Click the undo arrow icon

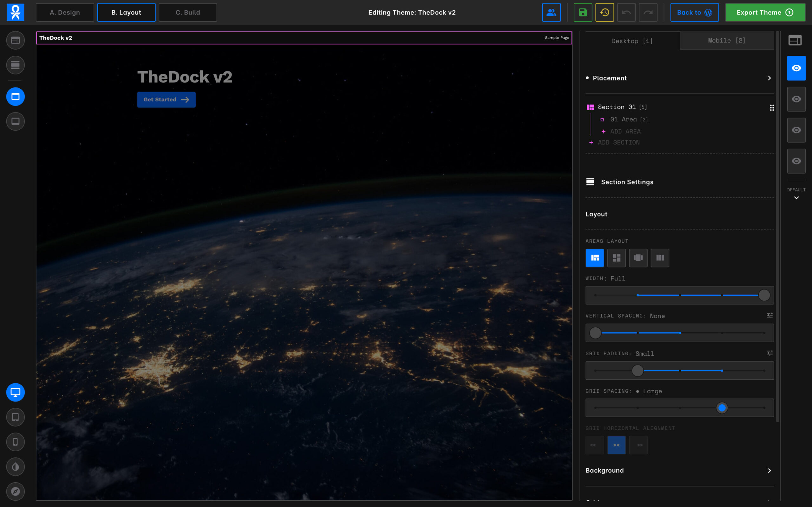click(x=626, y=12)
